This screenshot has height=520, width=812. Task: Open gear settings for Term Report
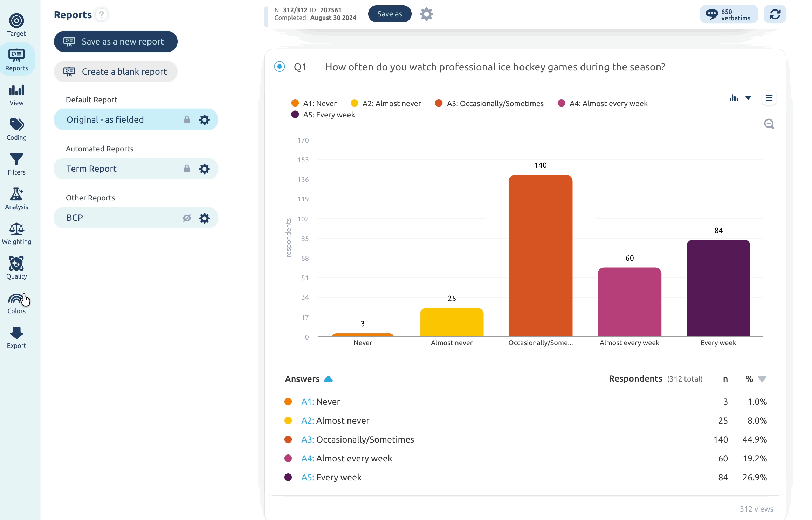click(x=205, y=169)
